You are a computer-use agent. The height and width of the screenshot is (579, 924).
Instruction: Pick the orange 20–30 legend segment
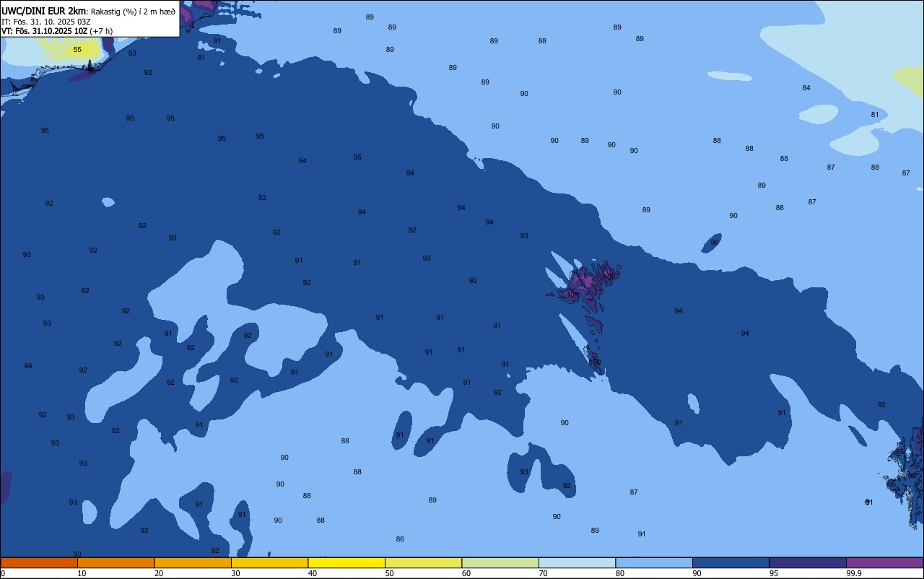click(x=193, y=562)
